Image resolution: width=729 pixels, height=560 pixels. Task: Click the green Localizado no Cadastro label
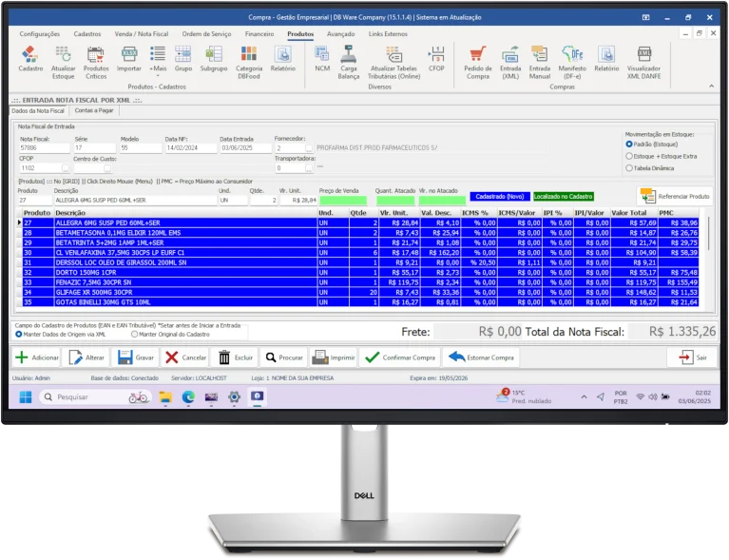(x=561, y=196)
